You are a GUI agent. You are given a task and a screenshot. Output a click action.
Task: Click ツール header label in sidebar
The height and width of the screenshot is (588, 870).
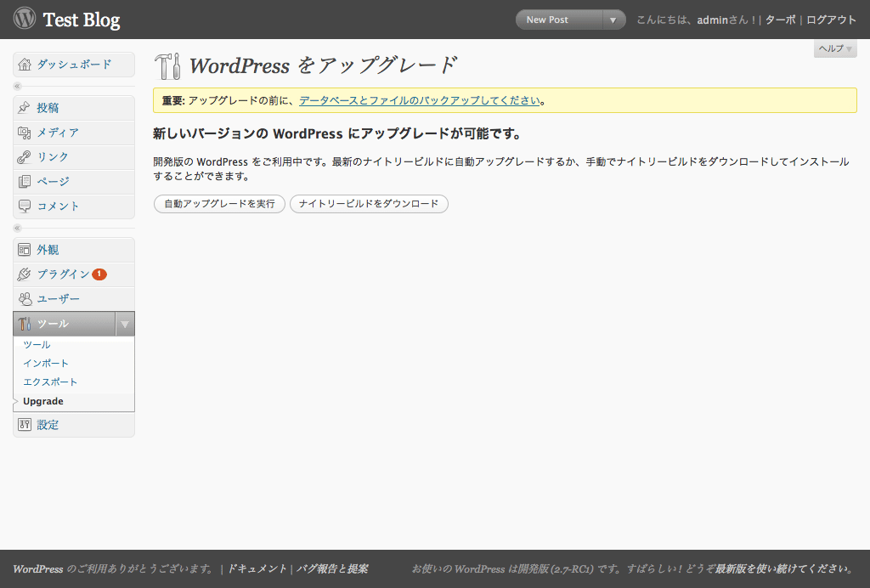pyautogui.click(x=53, y=324)
